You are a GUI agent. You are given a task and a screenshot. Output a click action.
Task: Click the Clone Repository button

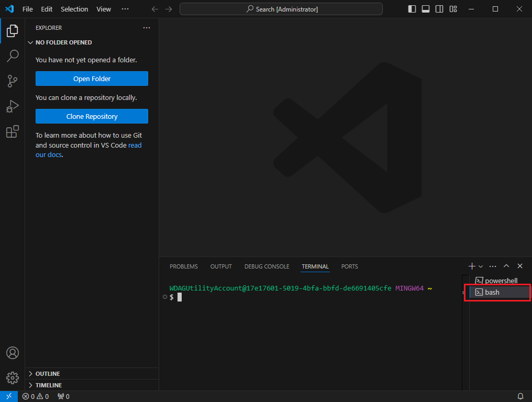(x=92, y=116)
